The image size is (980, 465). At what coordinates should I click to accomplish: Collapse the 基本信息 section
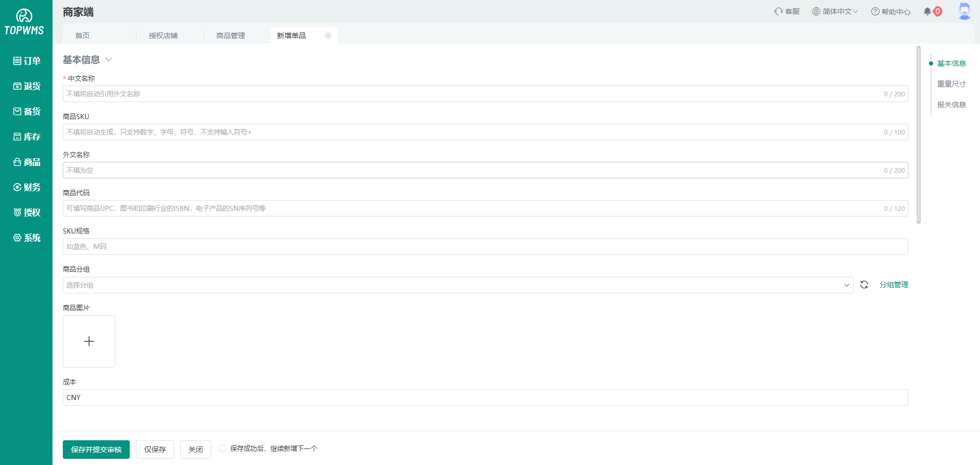[109, 60]
